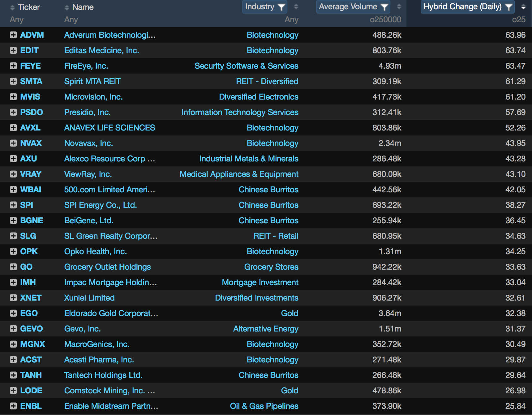Click the plus icon beside LODE
Viewport: 532px width, 415px height.
pos(13,391)
